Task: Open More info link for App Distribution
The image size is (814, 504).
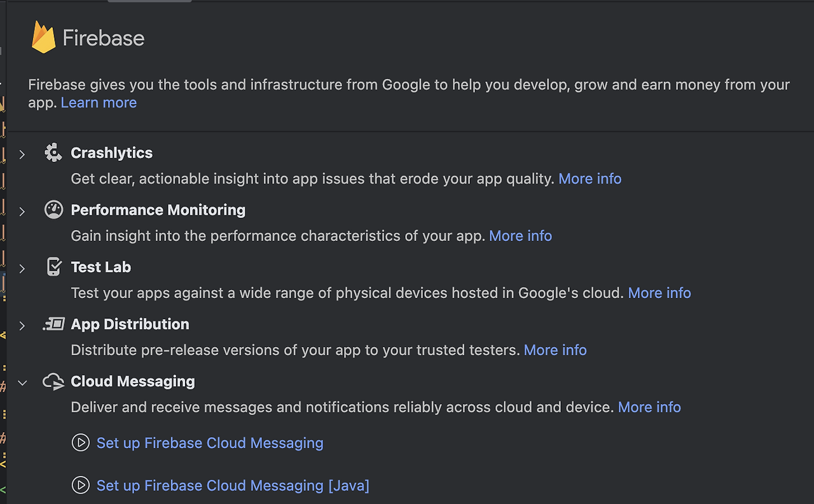Action: coord(555,350)
